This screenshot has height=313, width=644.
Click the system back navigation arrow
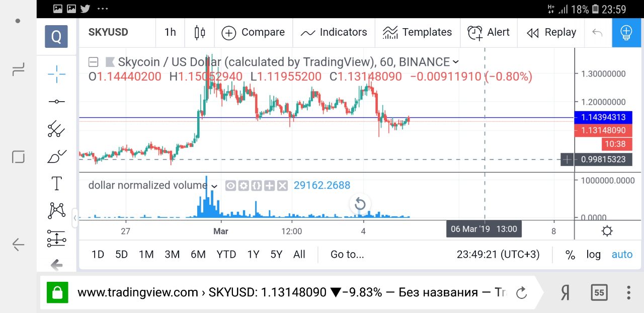18,245
